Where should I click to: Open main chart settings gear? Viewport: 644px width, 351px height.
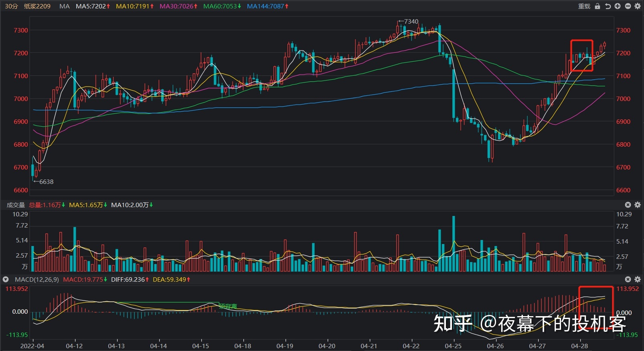638,6
